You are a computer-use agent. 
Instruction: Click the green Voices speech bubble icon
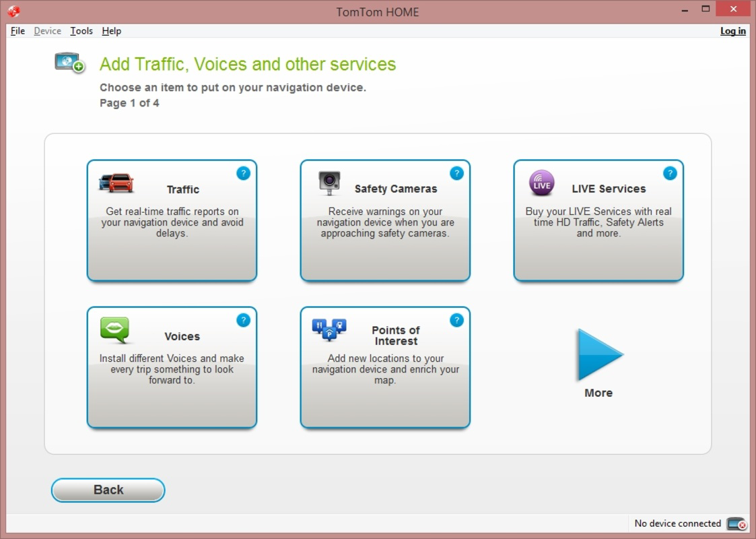coord(116,329)
